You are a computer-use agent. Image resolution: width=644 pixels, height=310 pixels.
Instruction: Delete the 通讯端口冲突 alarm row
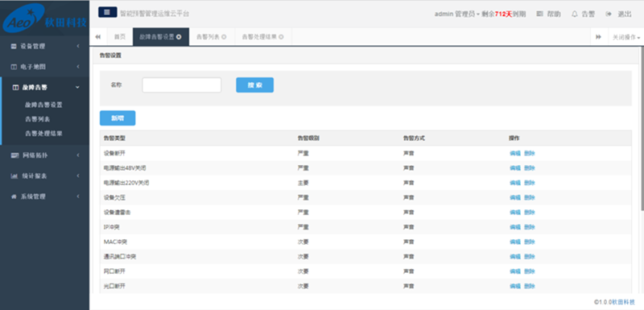tap(530, 257)
